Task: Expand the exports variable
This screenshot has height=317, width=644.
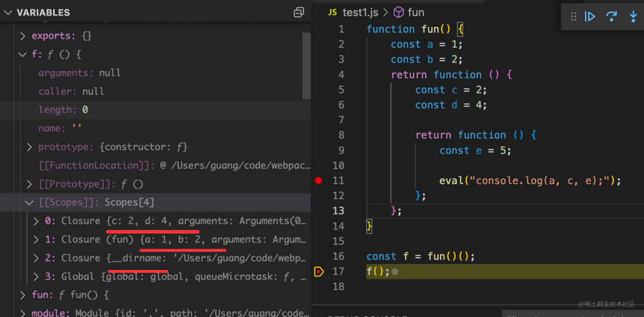Action: coord(23,36)
